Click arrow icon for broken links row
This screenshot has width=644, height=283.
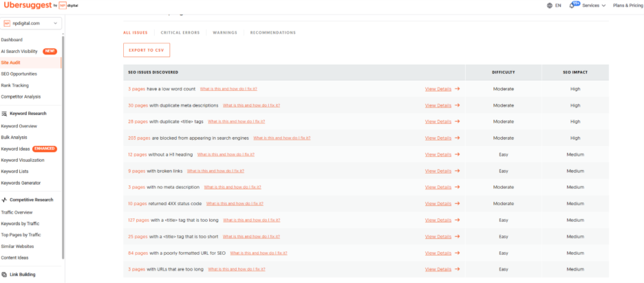457,171
